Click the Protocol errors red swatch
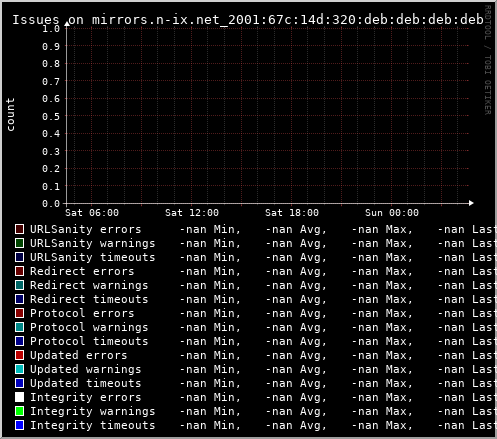 point(19,313)
